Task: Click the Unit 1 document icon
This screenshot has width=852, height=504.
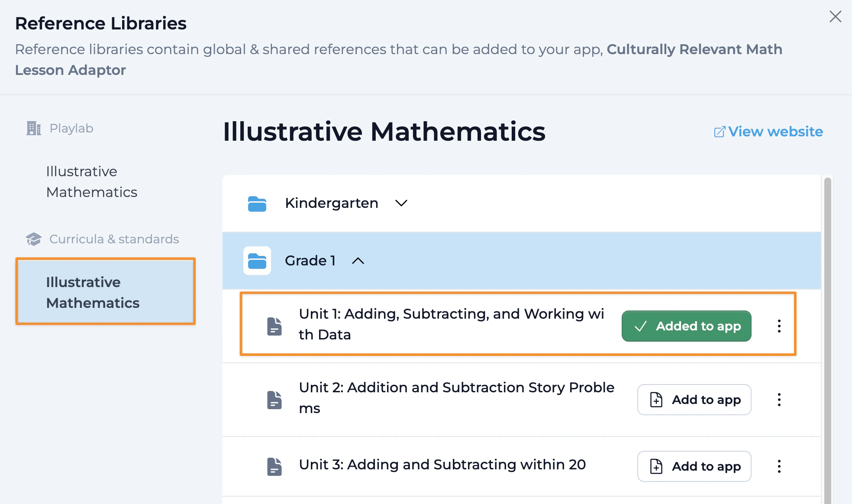Action: [x=274, y=326]
